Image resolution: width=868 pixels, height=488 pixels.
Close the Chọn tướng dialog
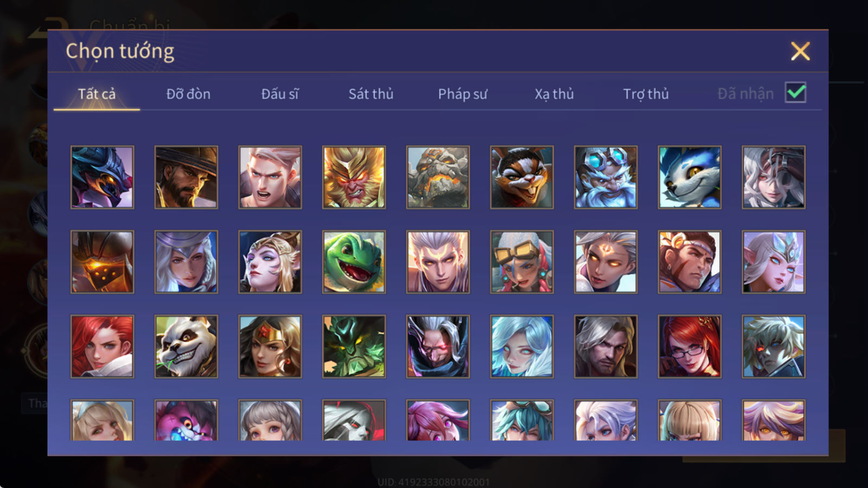pyautogui.click(x=800, y=51)
